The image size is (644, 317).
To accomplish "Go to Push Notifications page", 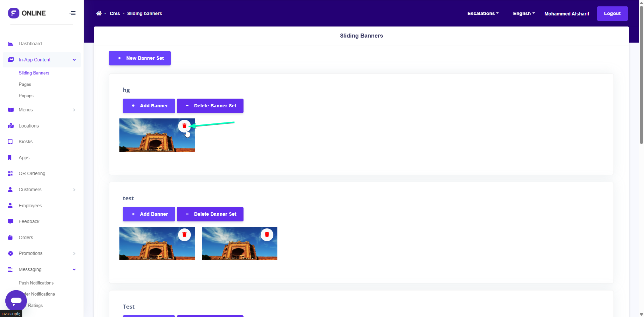I will (36, 283).
